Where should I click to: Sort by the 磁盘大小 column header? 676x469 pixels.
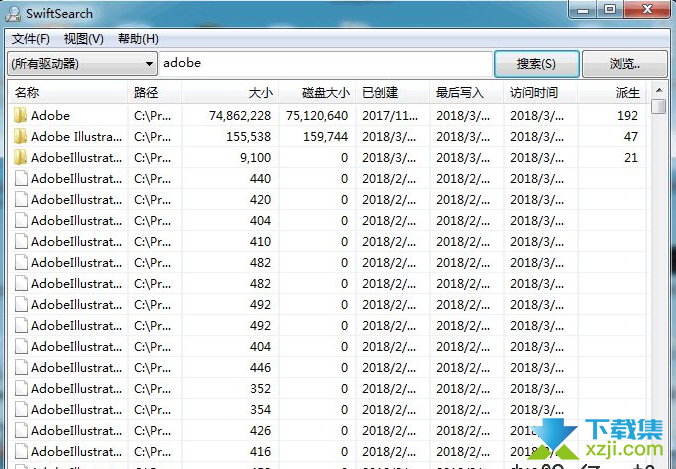pos(318,92)
